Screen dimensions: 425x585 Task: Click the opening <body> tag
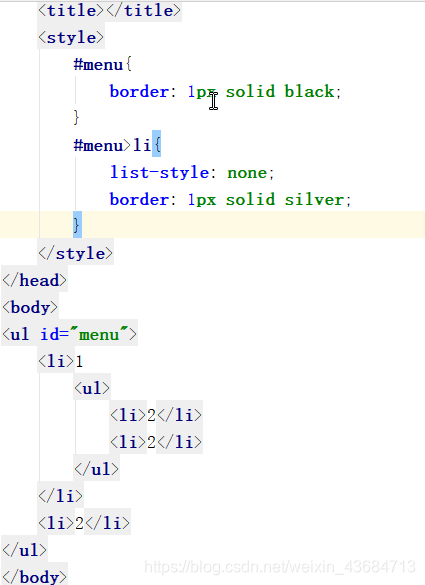coord(30,307)
